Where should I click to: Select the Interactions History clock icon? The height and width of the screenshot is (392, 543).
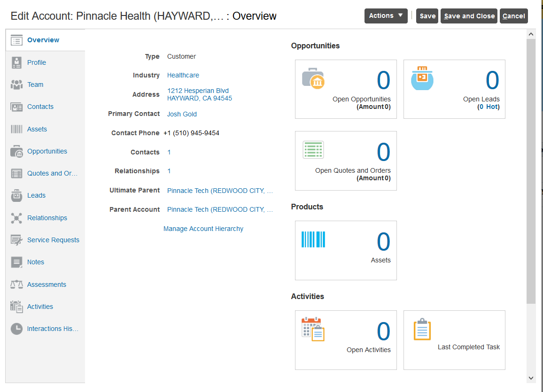pyautogui.click(x=16, y=329)
